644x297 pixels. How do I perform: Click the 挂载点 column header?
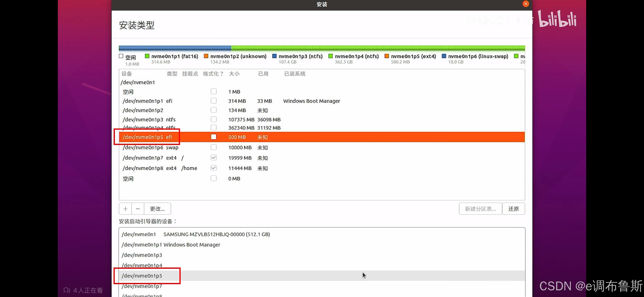190,74
